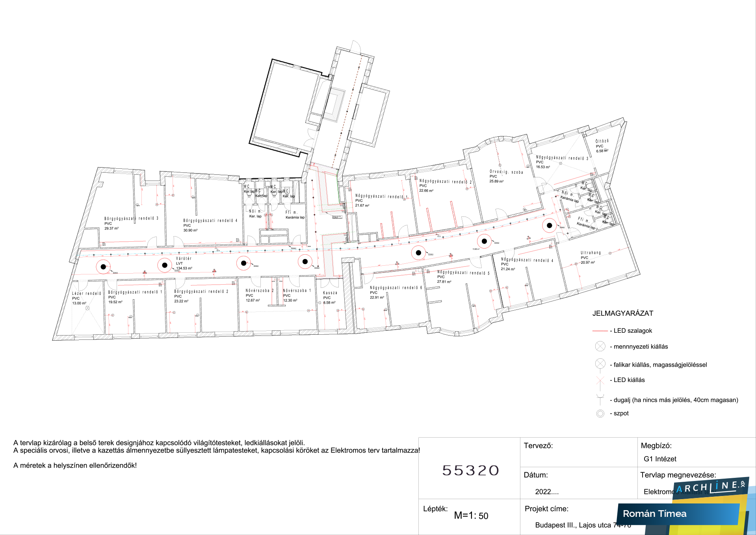Select the '- LED szalagok' legend text
The height and width of the screenshot is (535, 756).
(x=631, y=331)
